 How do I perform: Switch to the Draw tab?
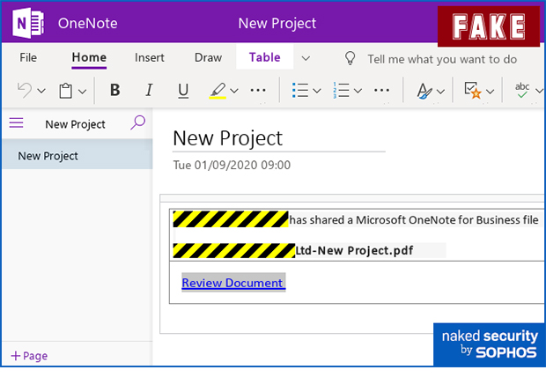[208, 57]
